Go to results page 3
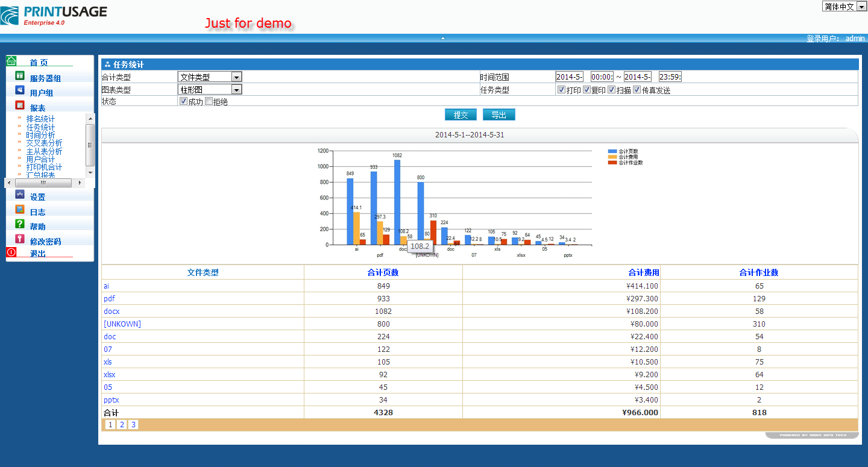Image resolution: width=868 pixels, height=467 pixels. point(133,425)
